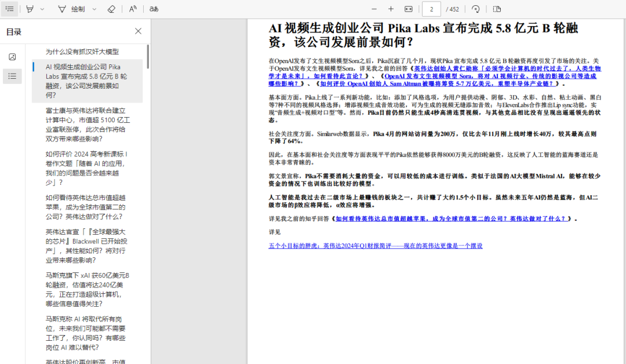Click the sidebar outline scrollbar
The image size is (626, 364).
(148, 57)
